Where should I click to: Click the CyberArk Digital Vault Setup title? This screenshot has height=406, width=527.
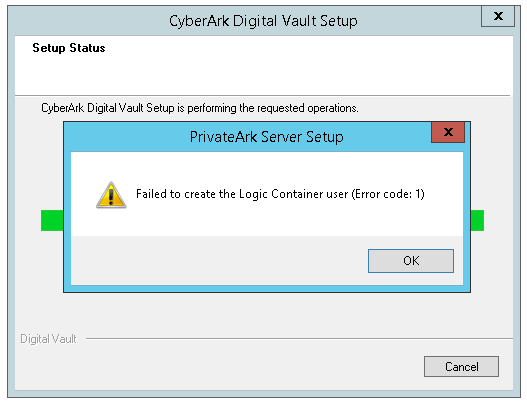[x=263, y=21]
